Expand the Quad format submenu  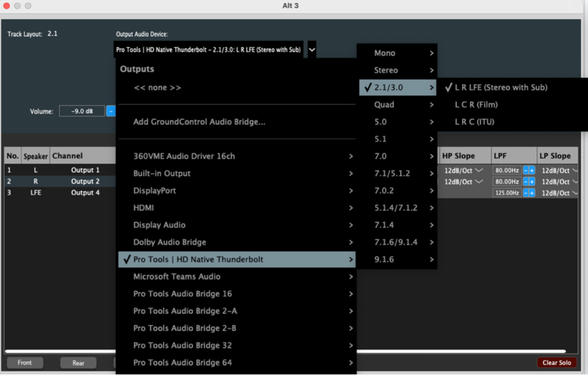[x=398, y=105]
